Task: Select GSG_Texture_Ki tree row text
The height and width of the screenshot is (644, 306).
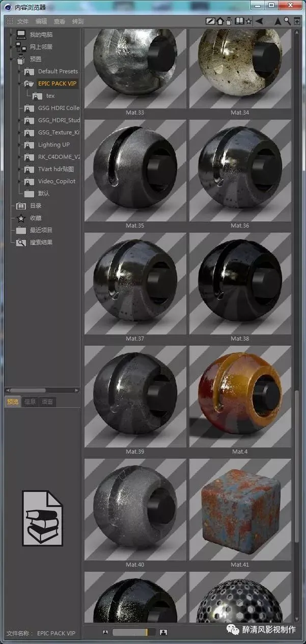Action: coord(59,132)
